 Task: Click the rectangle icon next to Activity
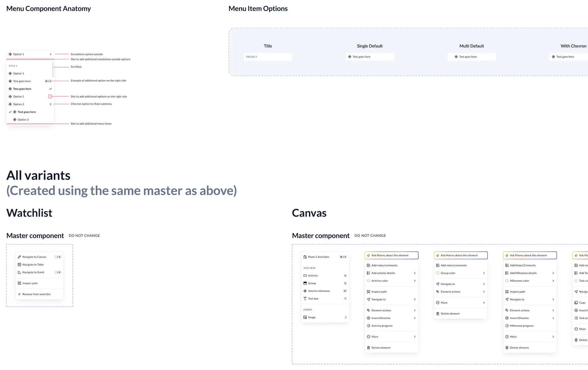coord(305,276)
